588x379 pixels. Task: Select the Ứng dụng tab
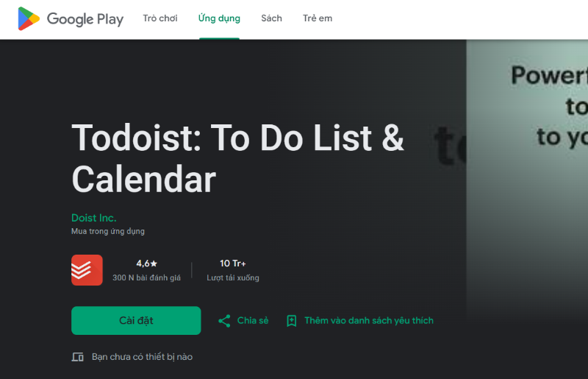219,18
